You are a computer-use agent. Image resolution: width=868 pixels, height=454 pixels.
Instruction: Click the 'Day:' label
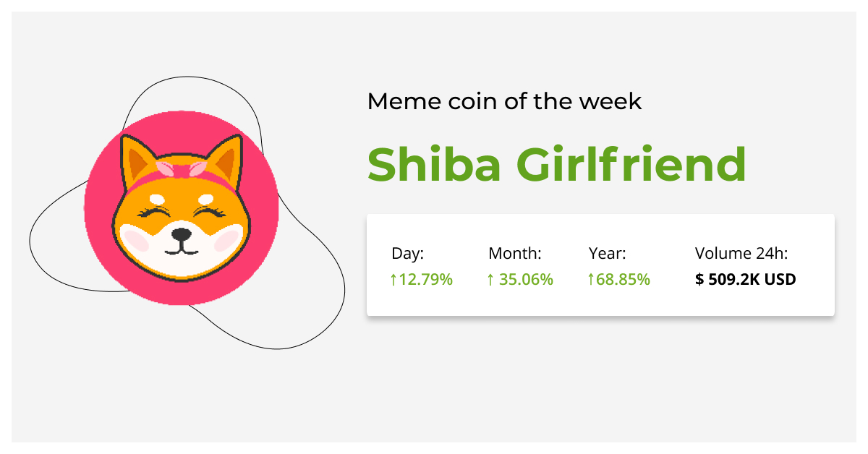407,254
